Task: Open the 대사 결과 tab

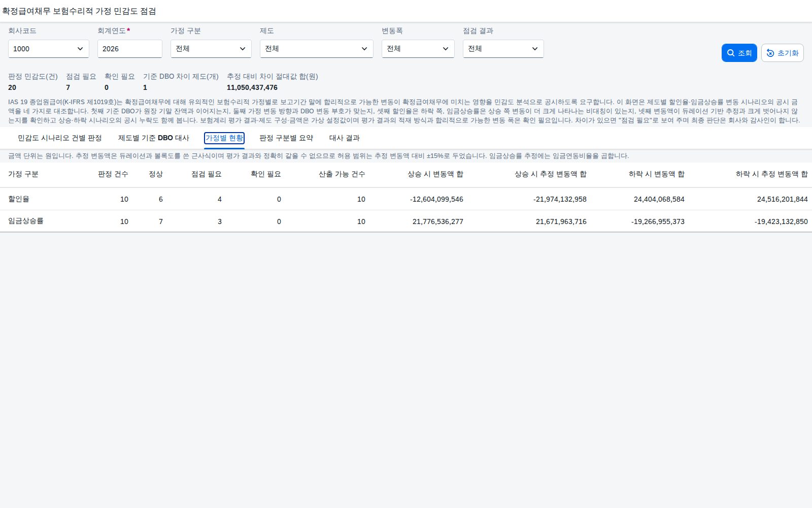Action: [x=345, y=138]
